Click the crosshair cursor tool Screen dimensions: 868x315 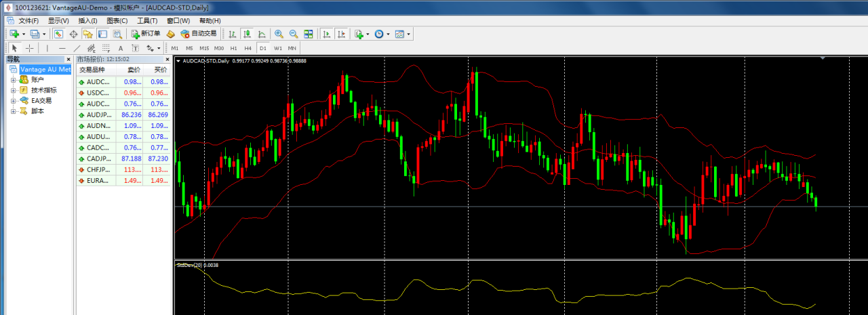point(29,48)
